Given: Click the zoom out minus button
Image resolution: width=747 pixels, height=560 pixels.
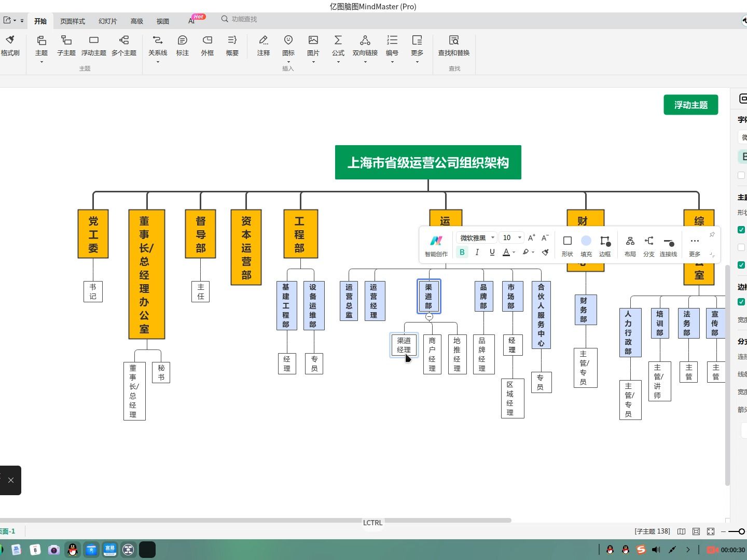Looking at the screenshot, I should pyautogui.click(x=723, y=531).
